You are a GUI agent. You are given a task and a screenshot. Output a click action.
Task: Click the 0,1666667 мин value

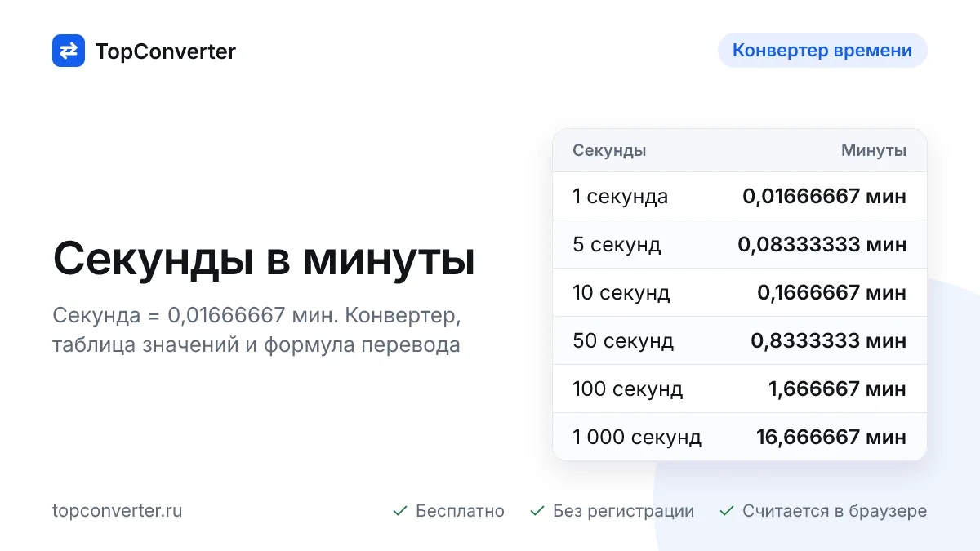coord(831,292)
